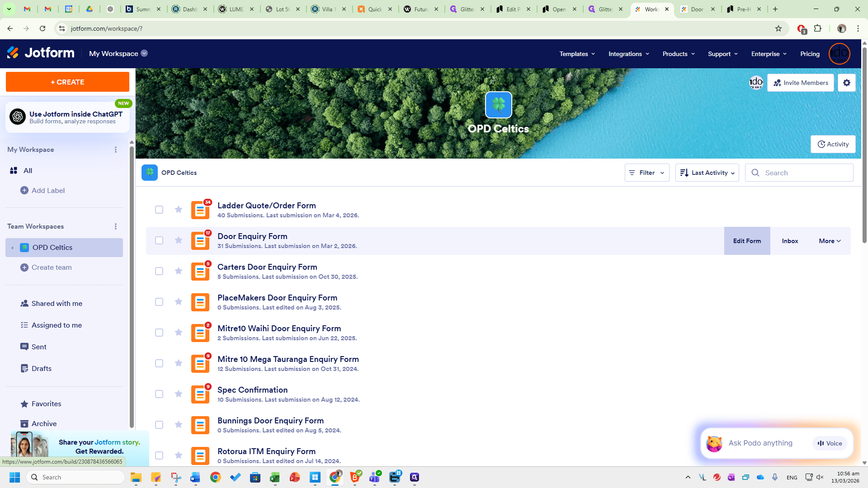Star the Carters Door Enquiry Form

tap(179, 271)
